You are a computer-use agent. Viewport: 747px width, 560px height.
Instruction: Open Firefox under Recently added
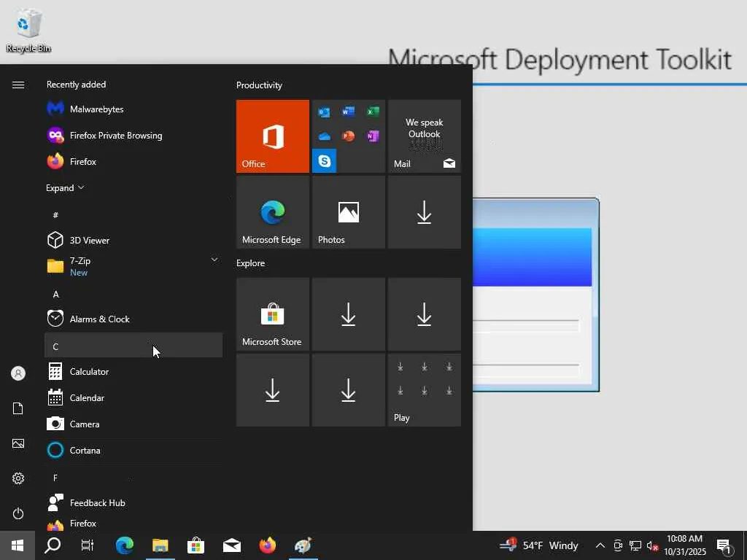(x=133, y=161)
